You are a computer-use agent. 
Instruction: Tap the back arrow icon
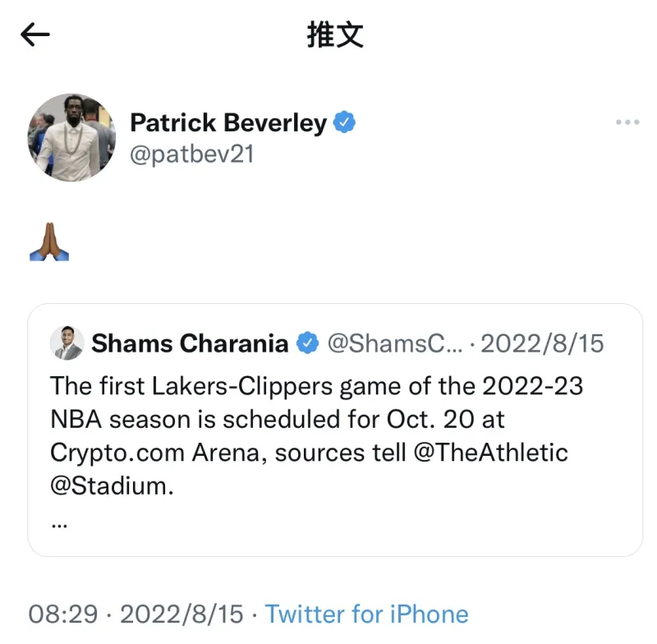pyautogui.click(x=35, y=34)
